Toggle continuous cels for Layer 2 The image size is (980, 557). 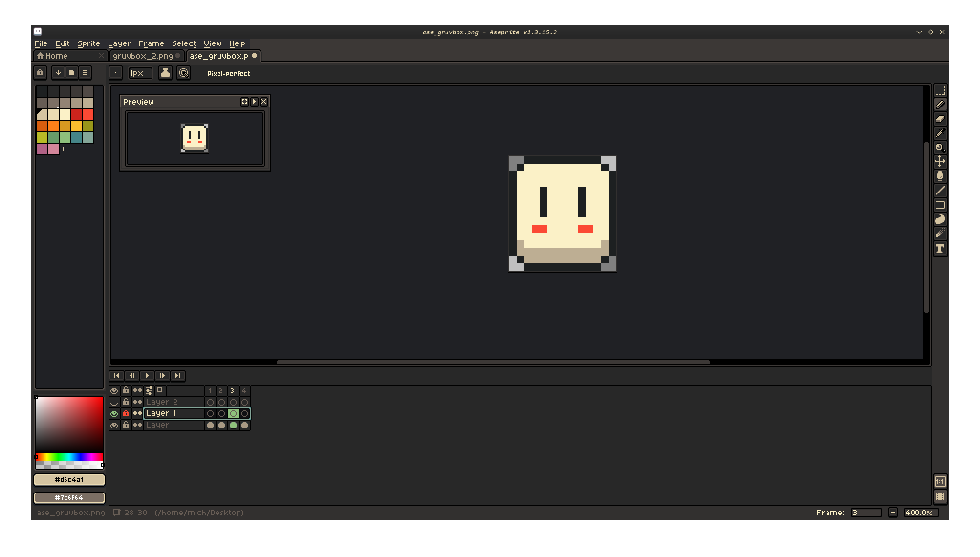coord(138,402)
